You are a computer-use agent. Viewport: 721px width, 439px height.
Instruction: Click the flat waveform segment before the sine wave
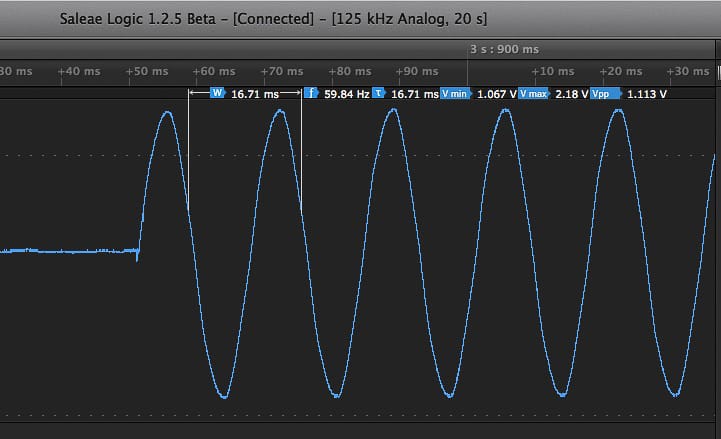point(70,250)
